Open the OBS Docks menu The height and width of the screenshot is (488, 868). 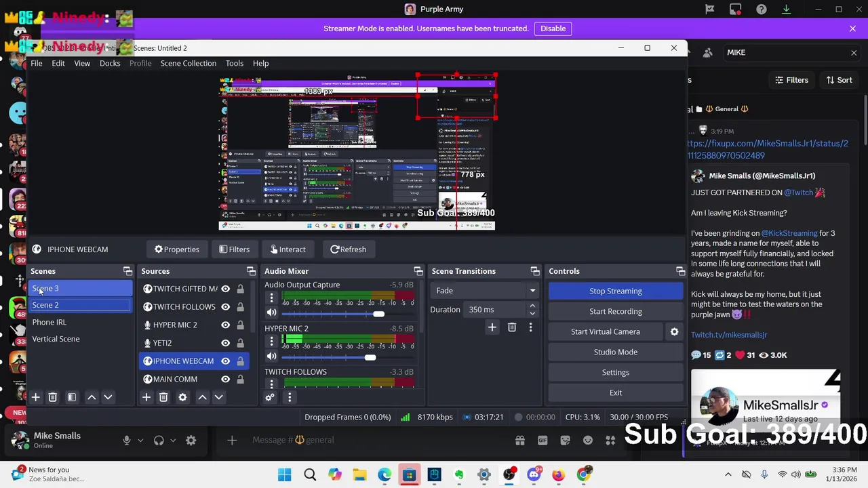[x=110, y=63]
